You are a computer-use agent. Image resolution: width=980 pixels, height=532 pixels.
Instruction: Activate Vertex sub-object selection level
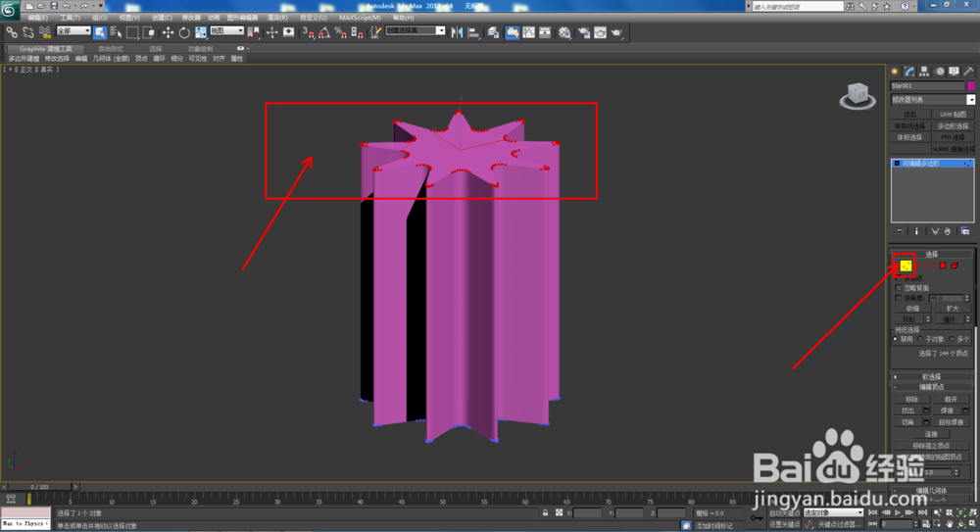[x=906, y=266]
